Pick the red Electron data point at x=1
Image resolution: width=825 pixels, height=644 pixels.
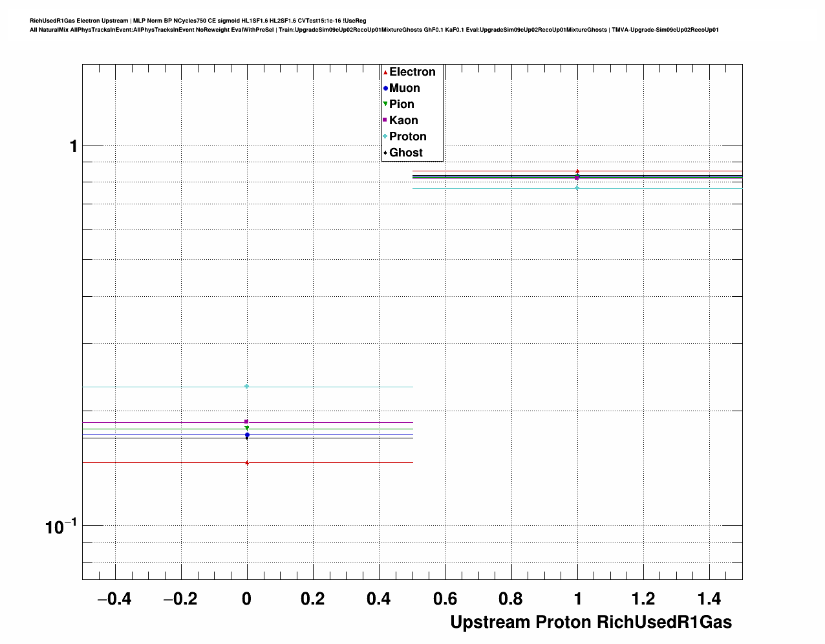(x=577, y=171)
